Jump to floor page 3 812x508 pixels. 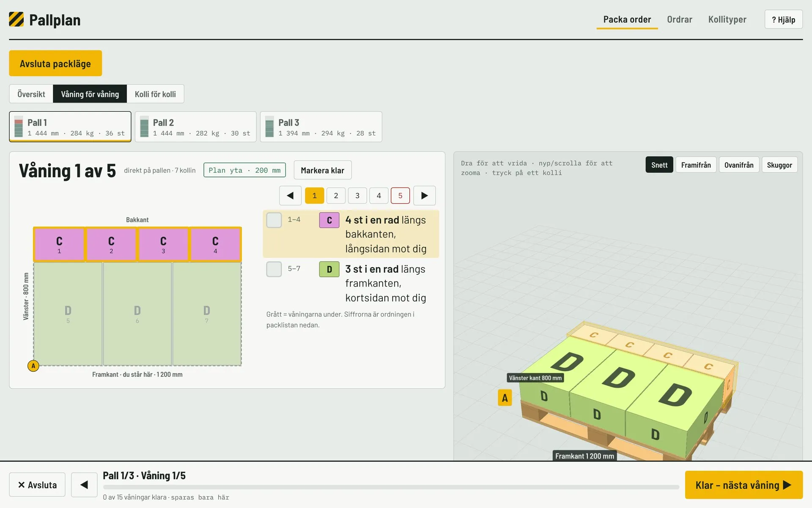(x=357, y=196)
